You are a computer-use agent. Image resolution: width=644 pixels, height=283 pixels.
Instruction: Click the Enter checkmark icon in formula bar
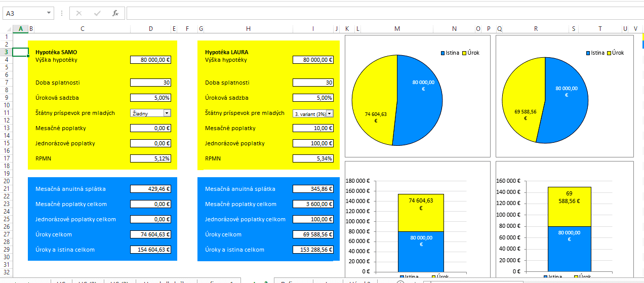97,13
